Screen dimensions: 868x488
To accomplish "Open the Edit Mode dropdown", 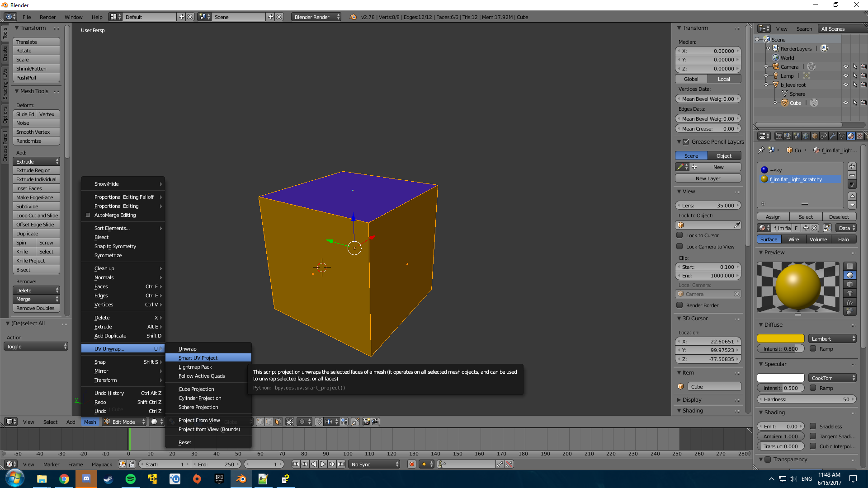I will pyautogui.click(x=125, y=422).
